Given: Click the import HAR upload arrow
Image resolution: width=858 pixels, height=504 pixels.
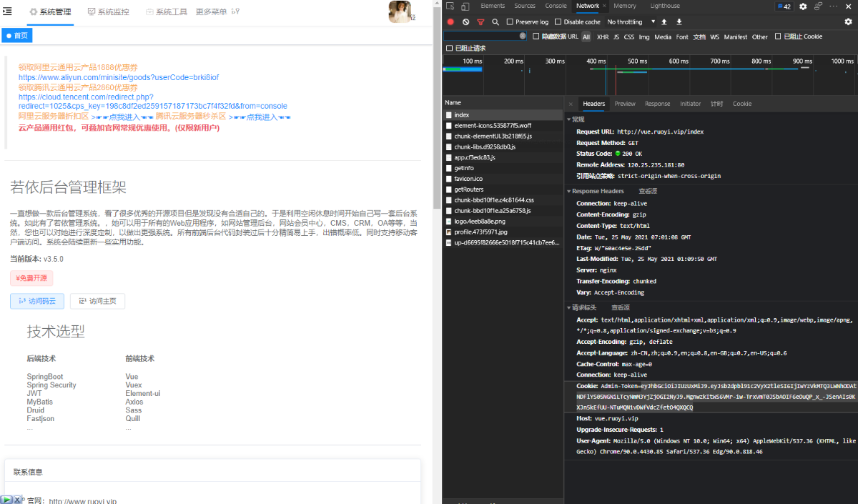Looking at the screenshot, I should click(x=664, y=22).
